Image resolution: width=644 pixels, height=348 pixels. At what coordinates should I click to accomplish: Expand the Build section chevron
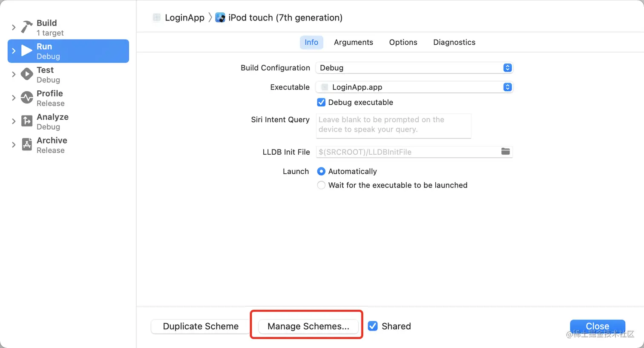14,27
